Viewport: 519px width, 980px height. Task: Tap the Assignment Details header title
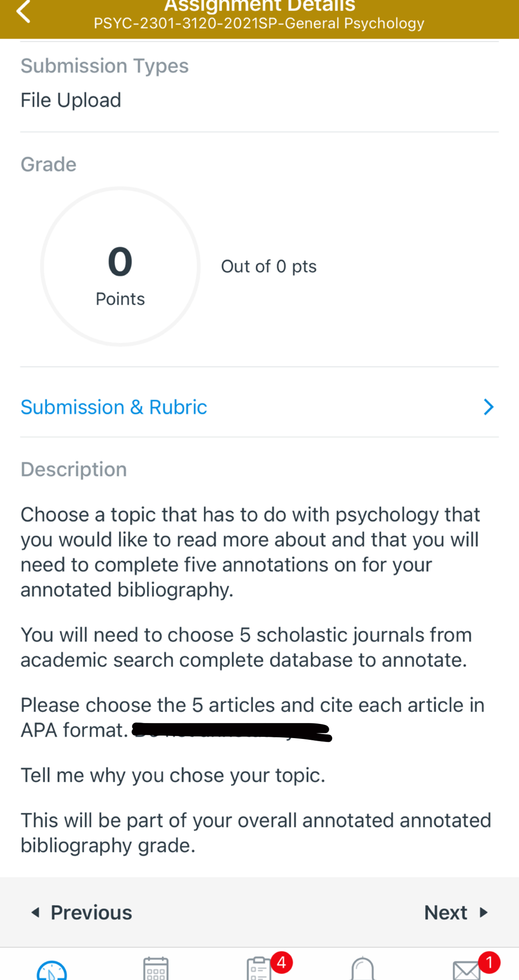[x=259, y=6]
